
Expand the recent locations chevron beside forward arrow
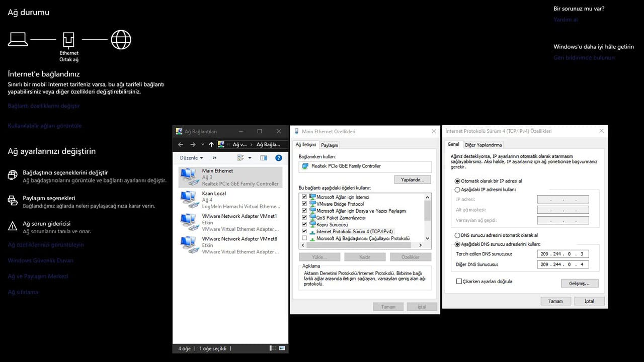tap(202, 145)
